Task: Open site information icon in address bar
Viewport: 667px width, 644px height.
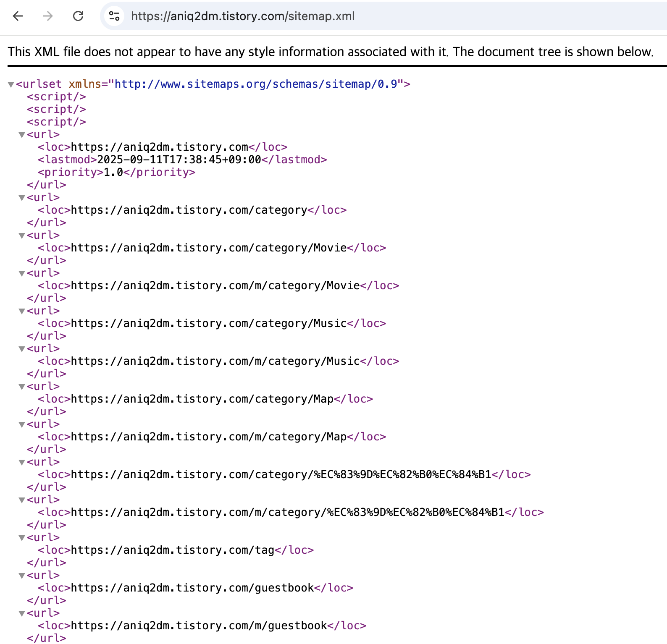Action: tap(114, 16)
